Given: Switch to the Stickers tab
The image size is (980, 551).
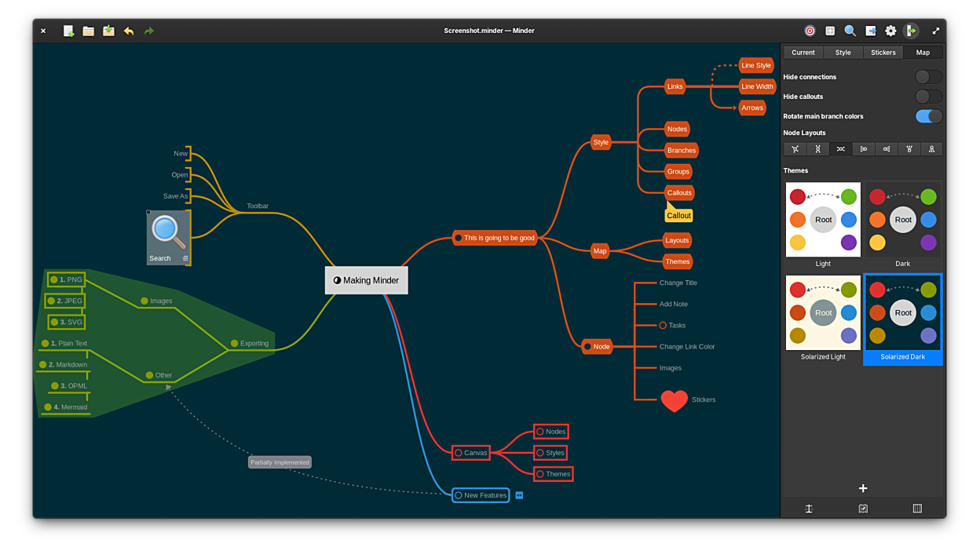Looking at the screenshot, I should tap(883, 53).
